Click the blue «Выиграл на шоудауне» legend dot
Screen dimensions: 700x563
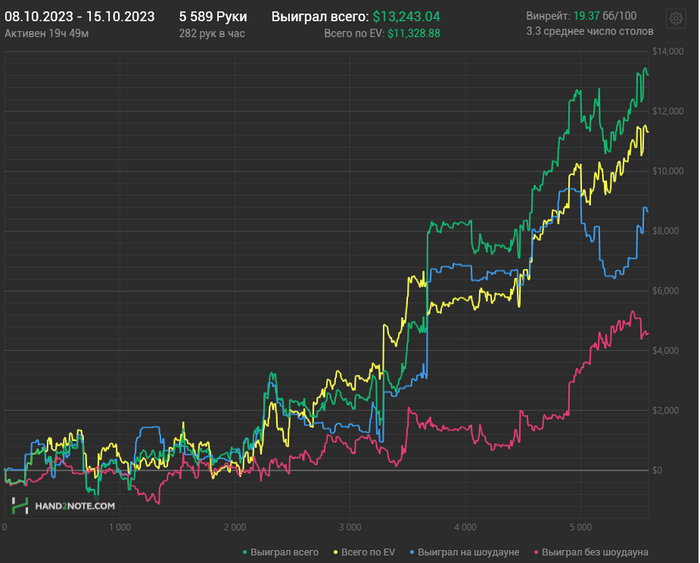click(x=412, y=553)
